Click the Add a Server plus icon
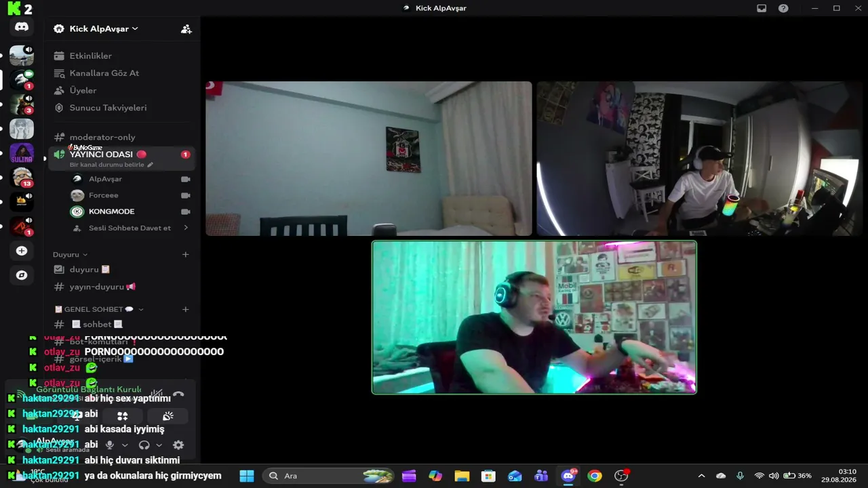The image size is (868, 488). (x=22, y=251)
